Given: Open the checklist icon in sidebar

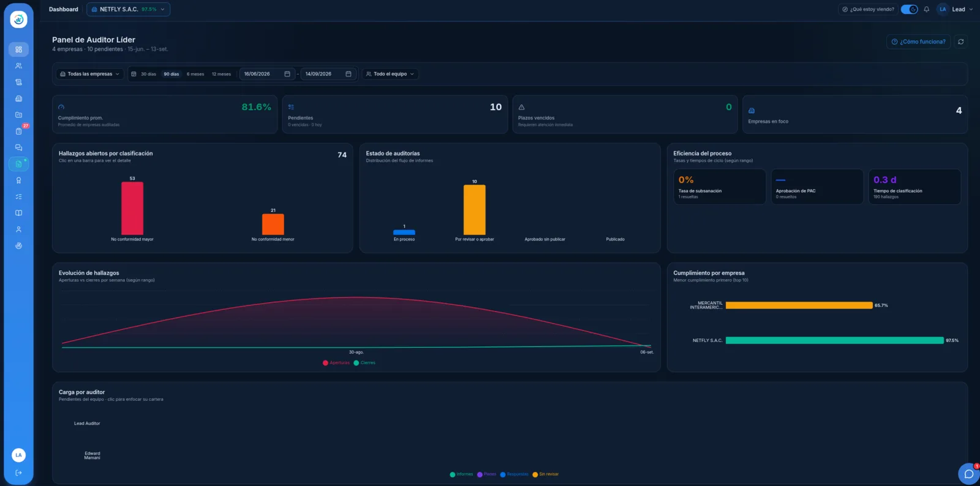Looking at the screenshot, I should point(18,196).
